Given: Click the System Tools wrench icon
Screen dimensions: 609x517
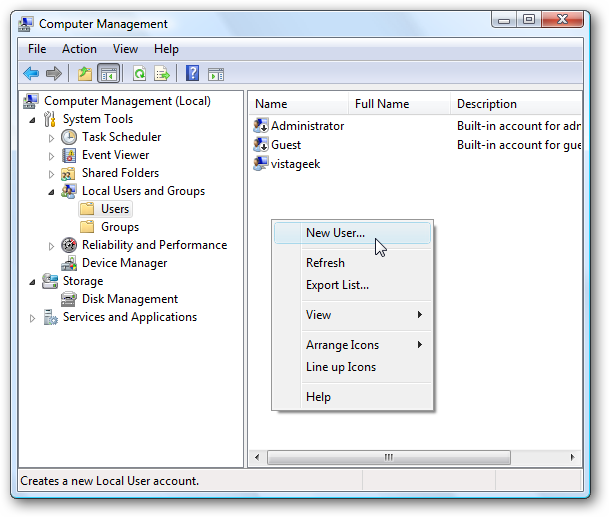Looking at the screenshot, I should pos(50,119).
